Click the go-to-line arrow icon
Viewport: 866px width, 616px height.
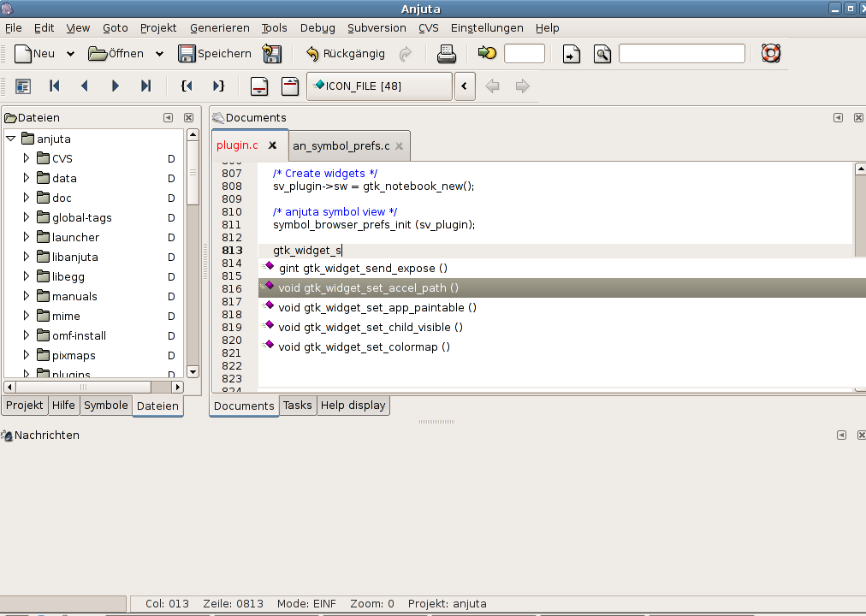(x=487, y=53)
